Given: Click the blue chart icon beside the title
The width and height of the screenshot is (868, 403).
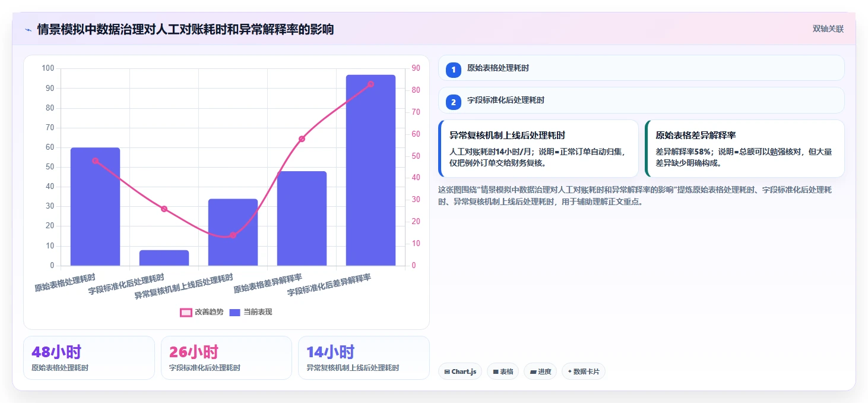Looking at the screenshot, I should coord(28,30).
